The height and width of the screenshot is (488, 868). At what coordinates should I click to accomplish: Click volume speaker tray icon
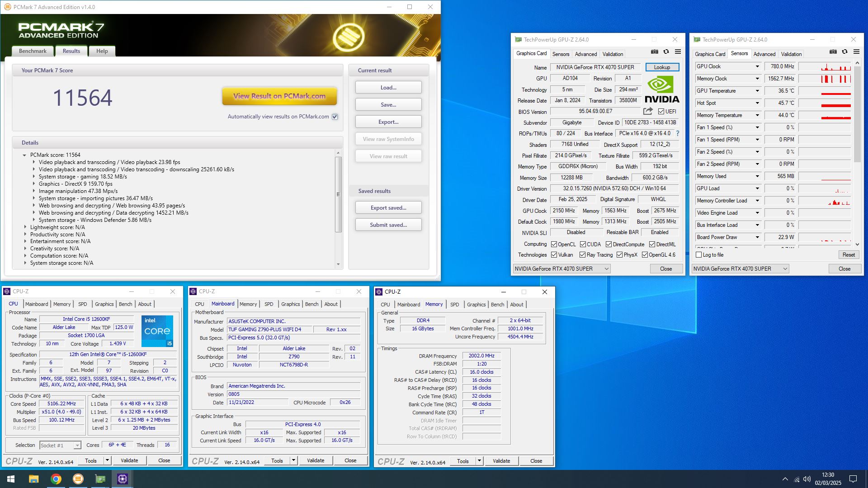click(x=807, y=479)
